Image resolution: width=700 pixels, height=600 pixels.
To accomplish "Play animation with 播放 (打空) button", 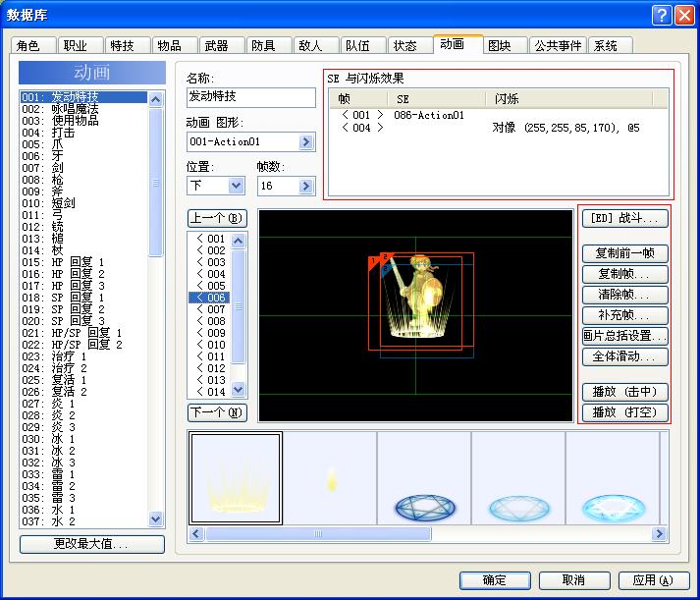I will tap(625, 412).
